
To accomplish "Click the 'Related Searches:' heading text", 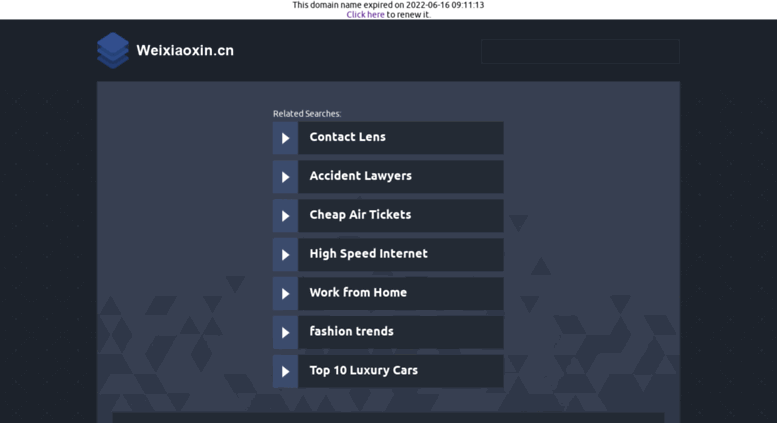I will 307,114.
